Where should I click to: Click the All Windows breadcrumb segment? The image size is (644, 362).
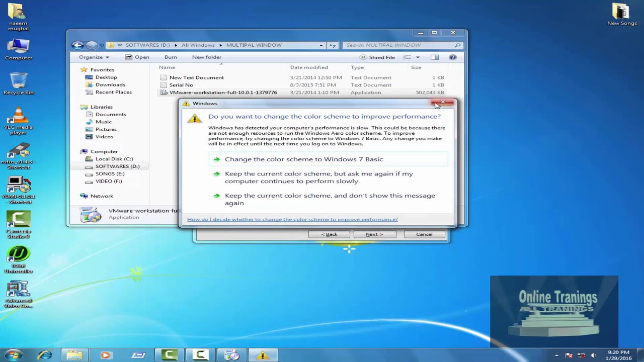198,45
